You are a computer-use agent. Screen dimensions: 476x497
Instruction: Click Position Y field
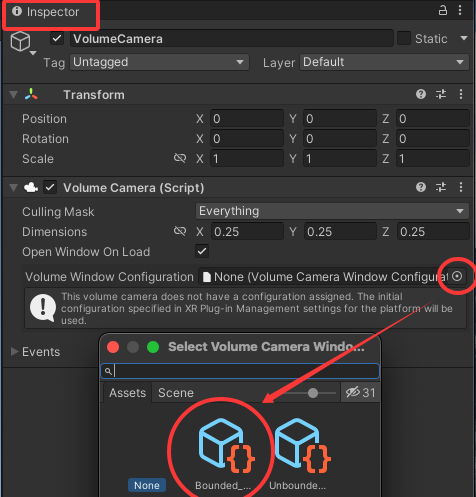point(340,119)
